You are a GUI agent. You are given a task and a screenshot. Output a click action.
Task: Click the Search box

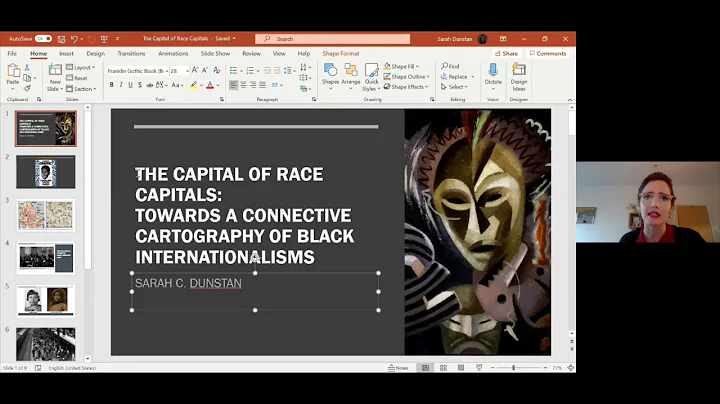coord(332,39)
